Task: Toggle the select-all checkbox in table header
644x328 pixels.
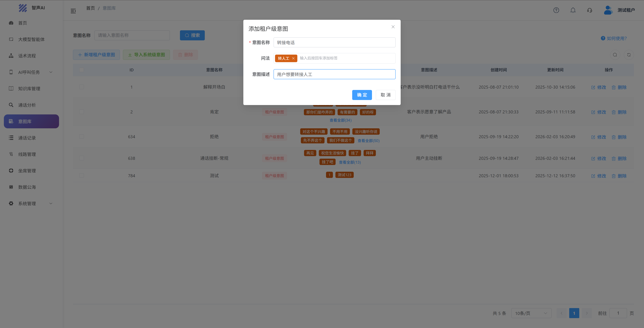Action: (x=82, y=70)
